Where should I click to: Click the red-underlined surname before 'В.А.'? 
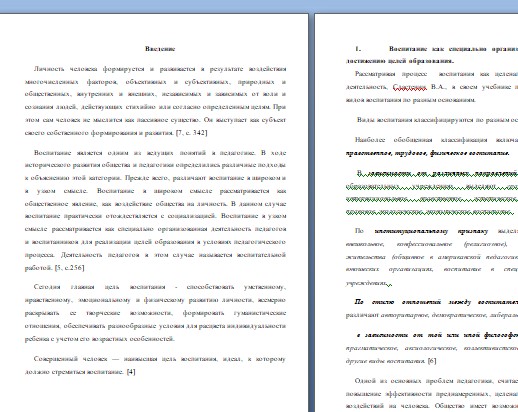pos(410,87)
